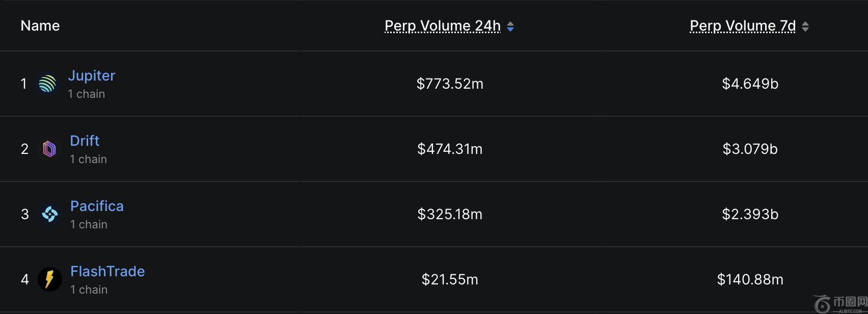Select Jupiter's $773.52m 24h volume cell
This screenshot has height=314, width=868.
[450, 84]
